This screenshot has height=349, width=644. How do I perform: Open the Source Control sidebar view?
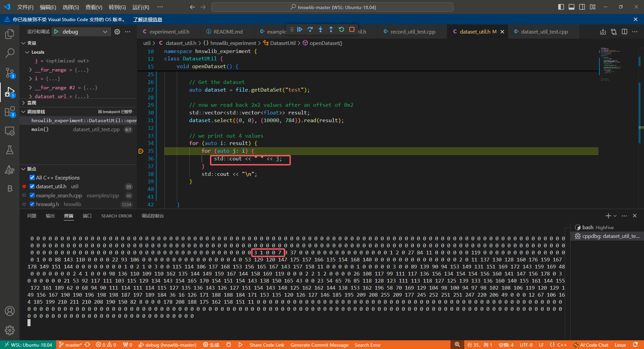10,72
